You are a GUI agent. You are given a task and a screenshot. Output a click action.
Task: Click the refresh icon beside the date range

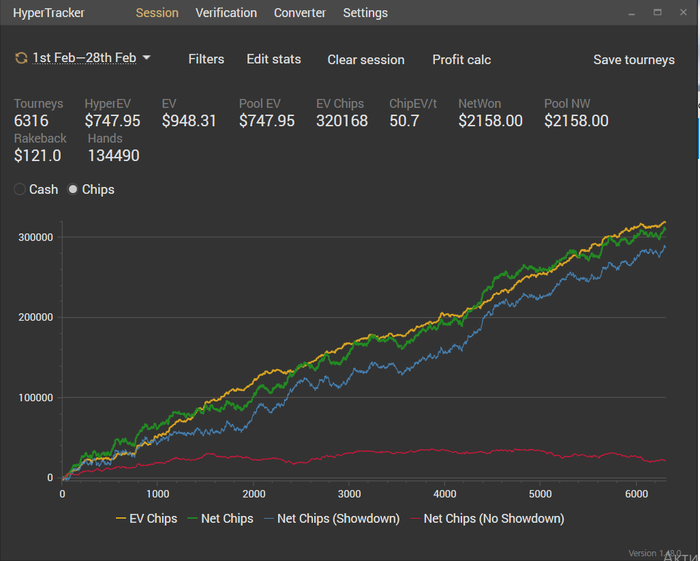coord(21,58)
